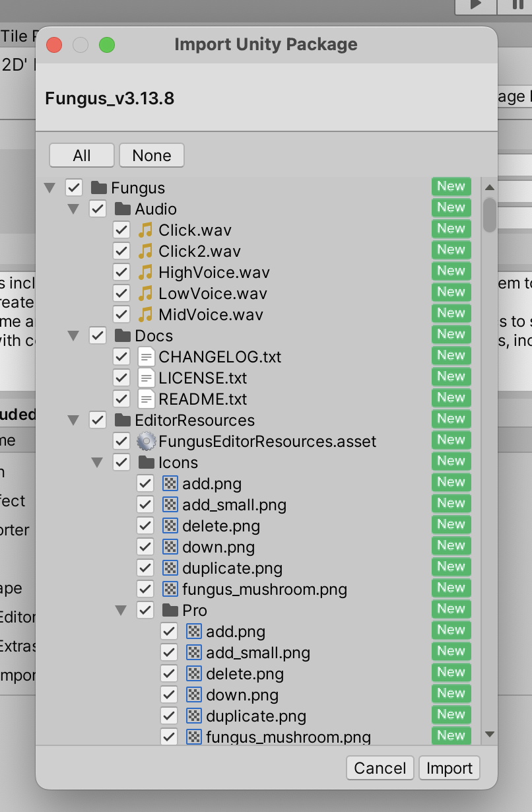Select the add_small.png name under Pro

click(x=258, y=653)
